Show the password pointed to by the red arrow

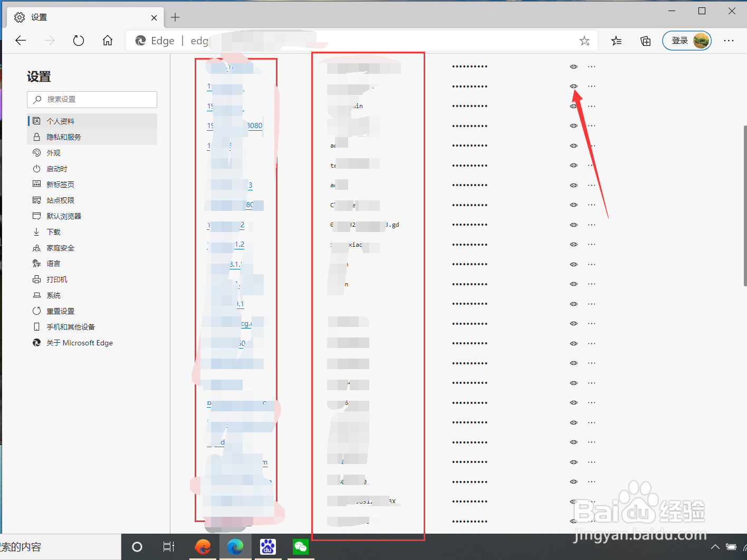pos(573,86)
